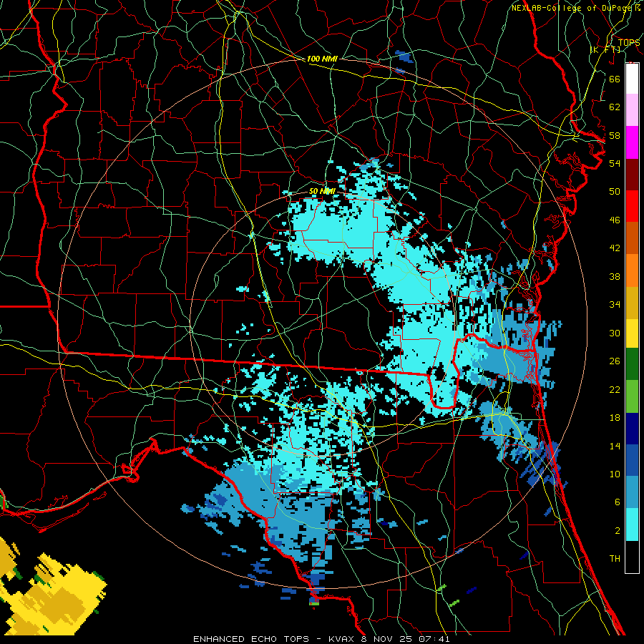Viewport: 644px width, 644px height.
Task: Click the "ENHANCED ECHO TOPS" footer caption
Action: [251, 639]
